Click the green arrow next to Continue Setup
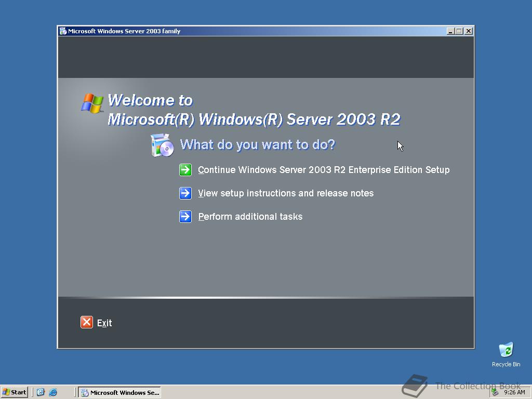 pyautogui.click(x=185, y=170)
